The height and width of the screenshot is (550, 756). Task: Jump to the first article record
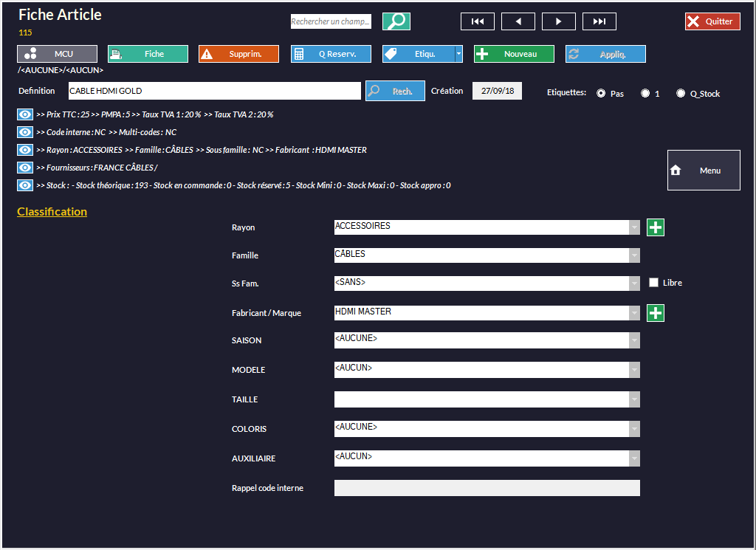(x=477, y=21)
